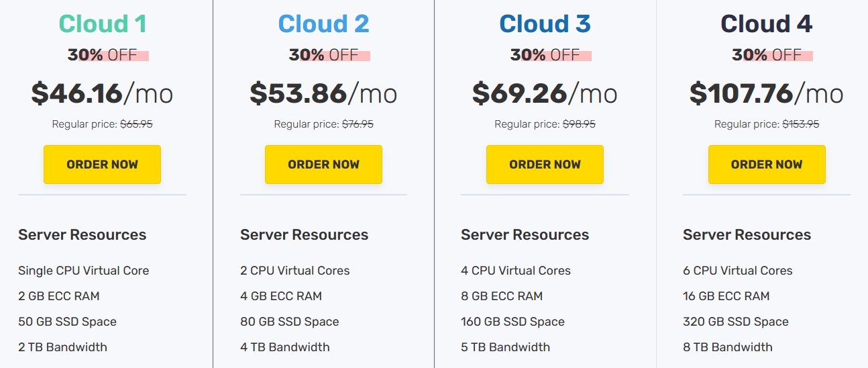Choose the Cloud 4 title
This screenshot has height=368, width=868.
click(x=766, y=24)
